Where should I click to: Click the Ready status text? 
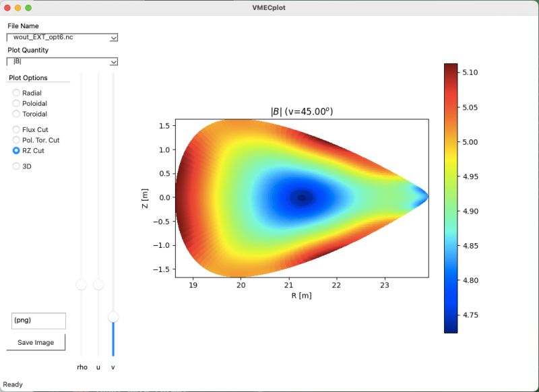[13, 385]
